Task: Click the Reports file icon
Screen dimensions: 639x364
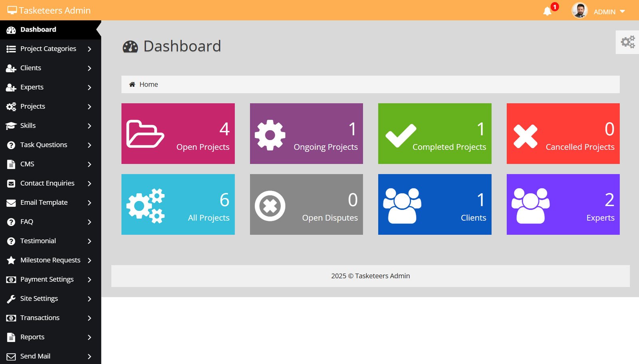Action: pyautogui.click(x=11, y=337)
